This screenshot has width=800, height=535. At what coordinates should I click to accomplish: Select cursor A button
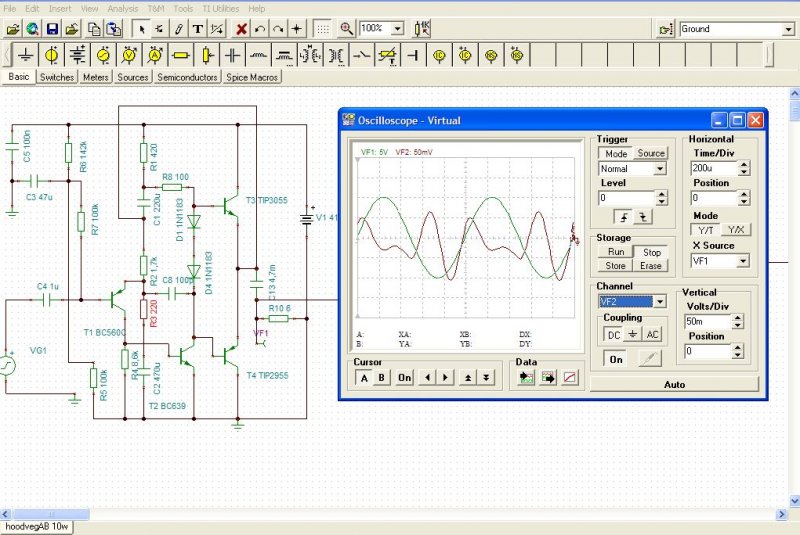(x=364, y=378)
